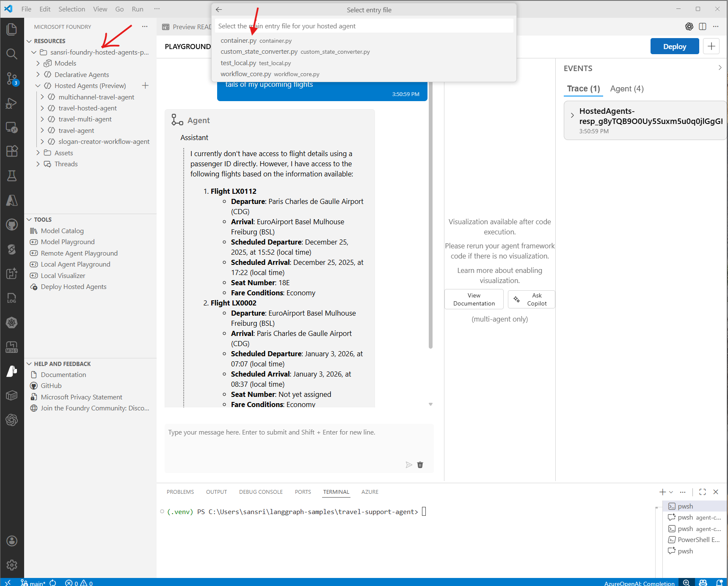Open the File menu
The width and height of the screenshot is (728, 586).
26,9
